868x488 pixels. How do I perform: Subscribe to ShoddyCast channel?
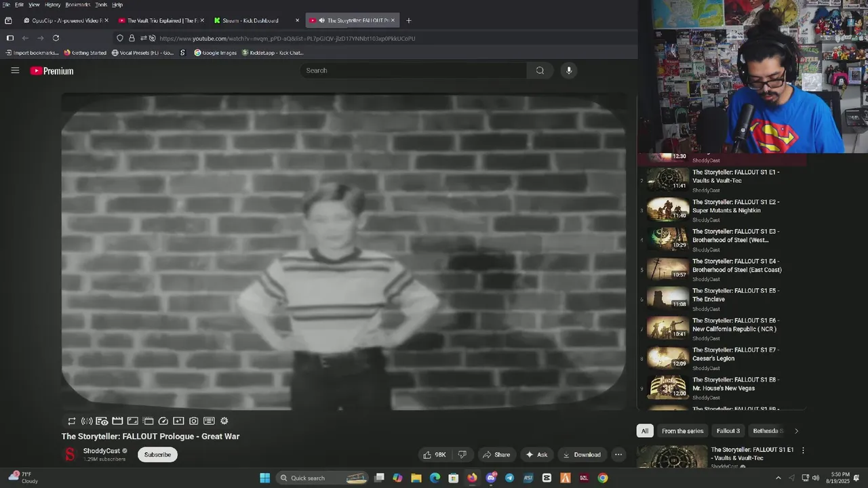pyautogui.click(x=157, y=455)
